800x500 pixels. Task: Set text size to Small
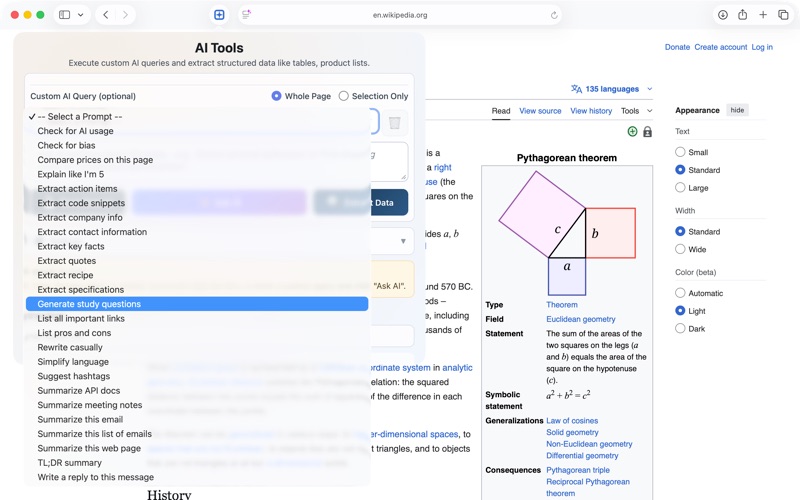pyautogui.click(x=680, y=152)
